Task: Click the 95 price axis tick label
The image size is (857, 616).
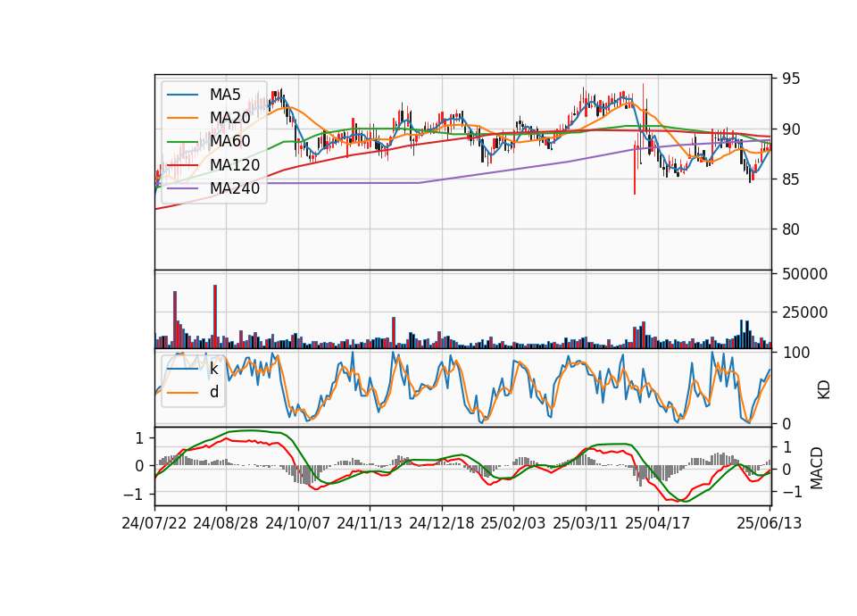Action: 791,79
